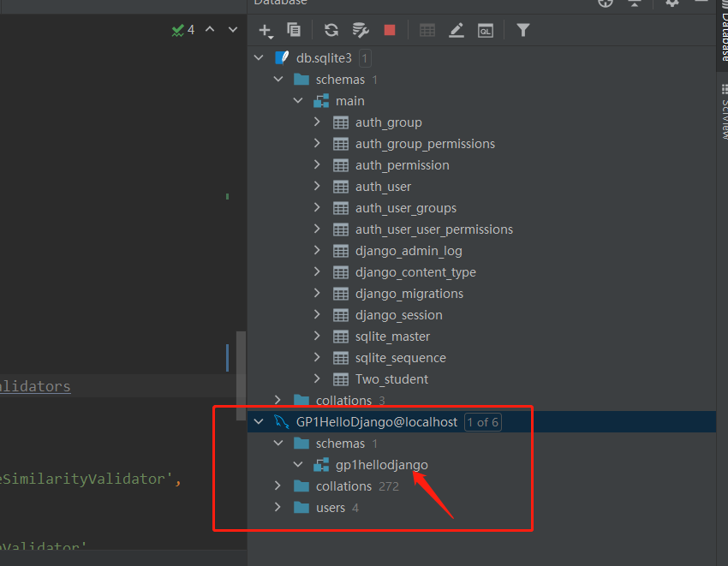Expand the auth_group table
The width and height of the screenshot is (728, 566).
point(317,122)
